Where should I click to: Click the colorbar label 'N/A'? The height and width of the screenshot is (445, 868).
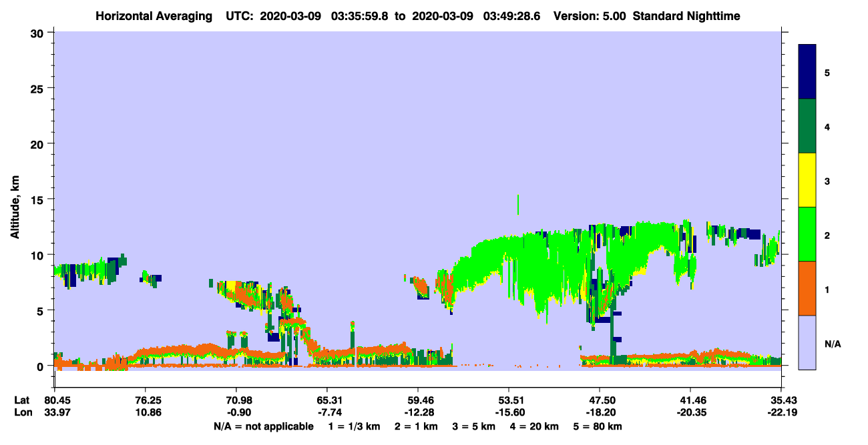(832, 344)
